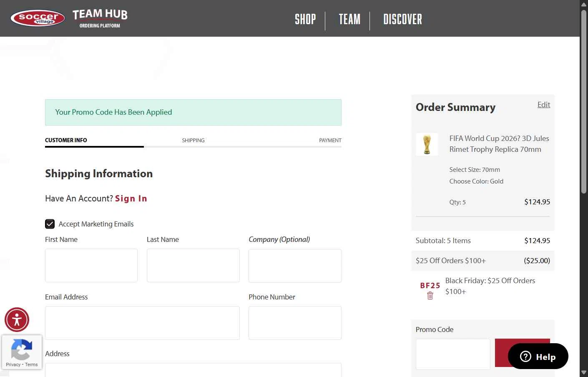The width and height of the screenshot is (588, 377).
Task: Click the vertical scrollbar thumb
Action: point(584,101)
